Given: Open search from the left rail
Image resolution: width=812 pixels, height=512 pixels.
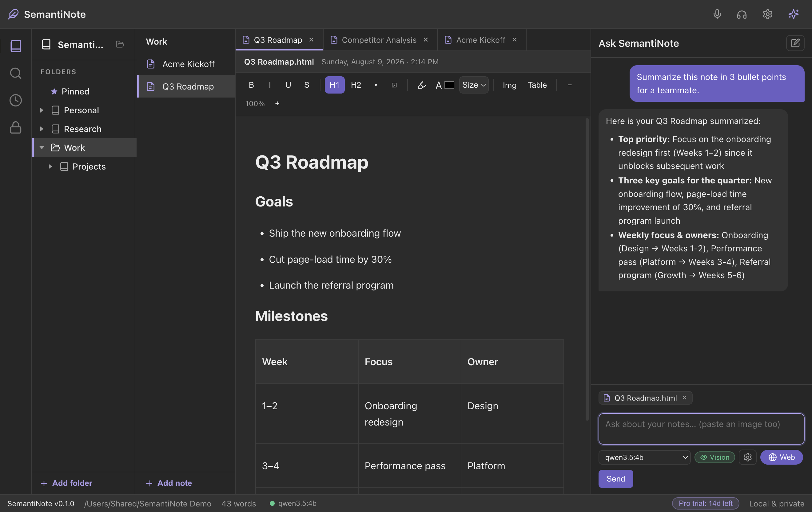Looking at the screenshot, I should pyautogui.click(x=15, y=73).
